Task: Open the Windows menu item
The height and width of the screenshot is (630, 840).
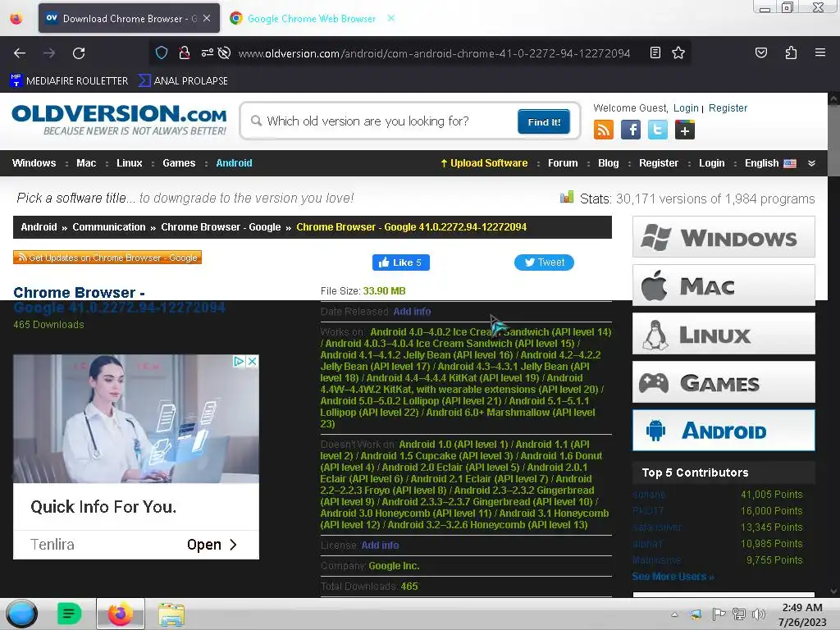Action: (34, 163)
